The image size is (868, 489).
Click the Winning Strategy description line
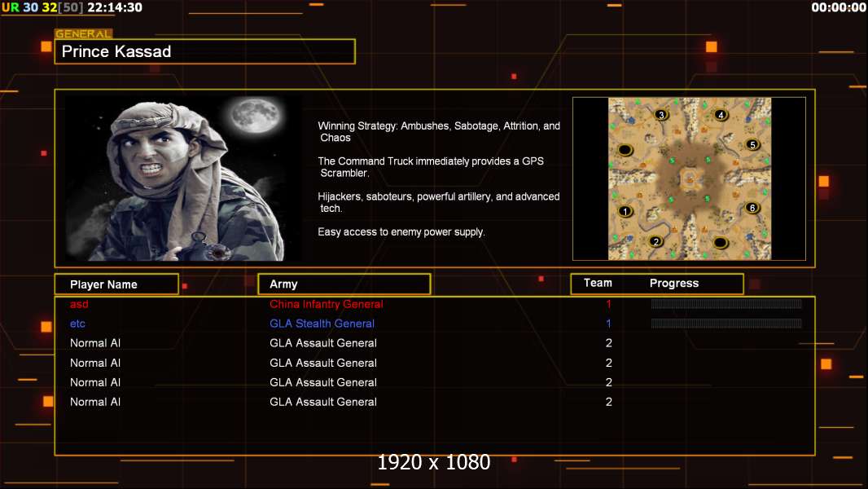point(439,132)
